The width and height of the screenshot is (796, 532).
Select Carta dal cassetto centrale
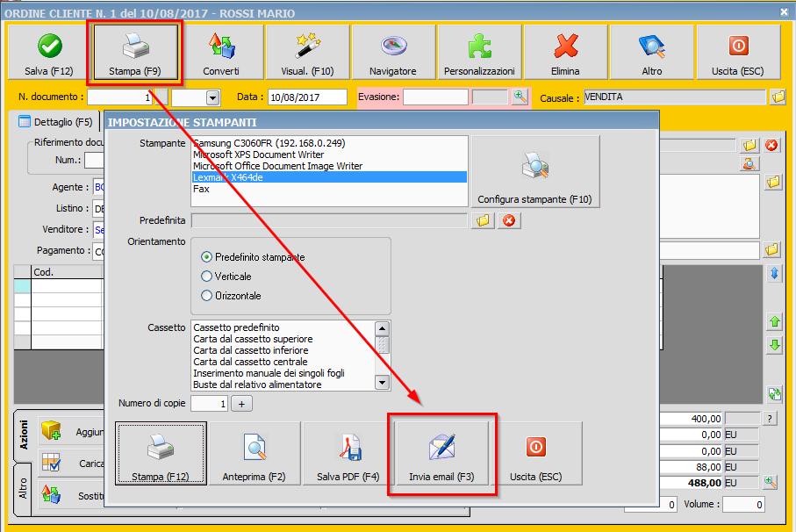click(x=283, y=362)
